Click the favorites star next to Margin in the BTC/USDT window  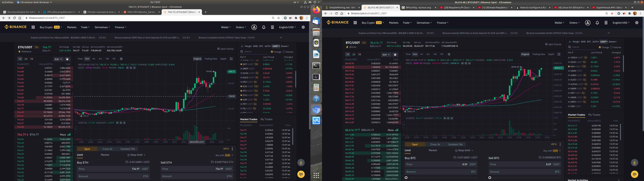pos(570,42)
